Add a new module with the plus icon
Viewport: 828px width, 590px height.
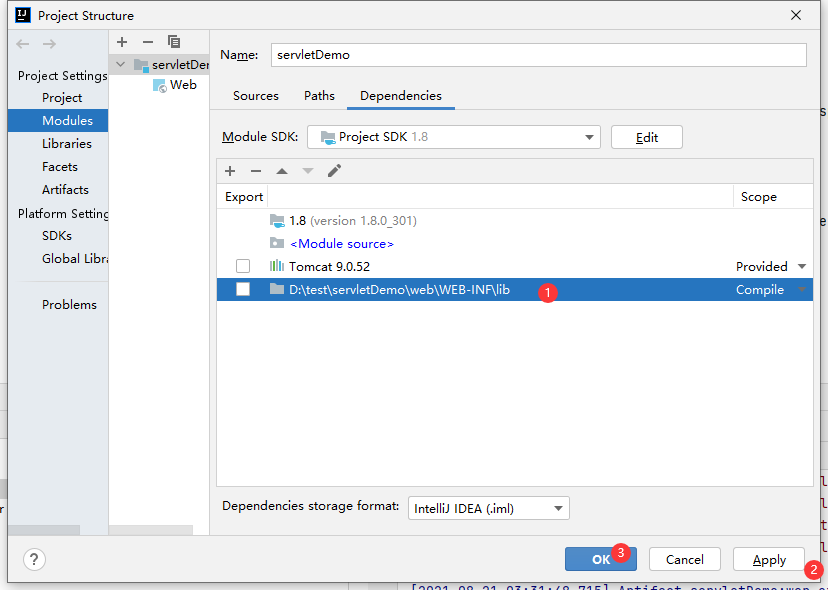pos(122,42)
